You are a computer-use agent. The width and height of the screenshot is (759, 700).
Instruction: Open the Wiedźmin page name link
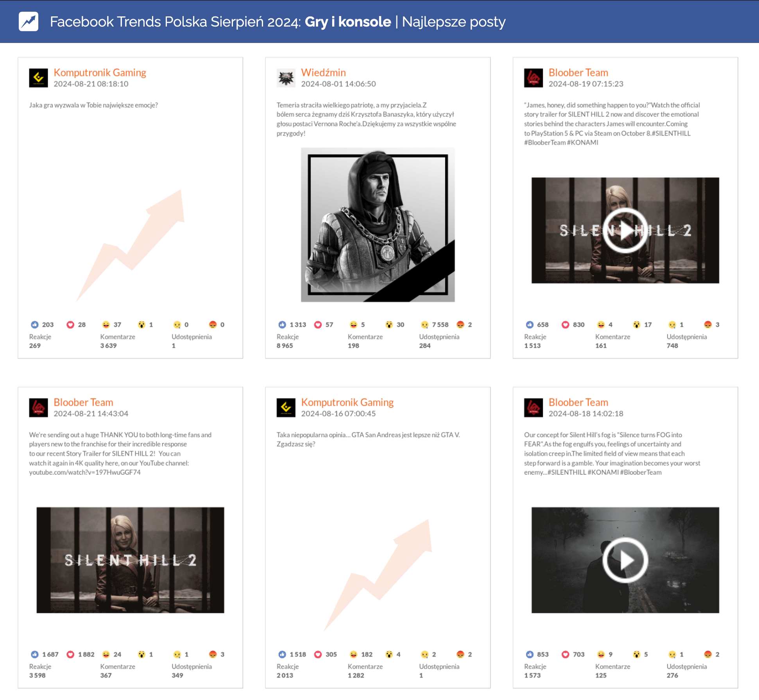click(x=323, y=73)
